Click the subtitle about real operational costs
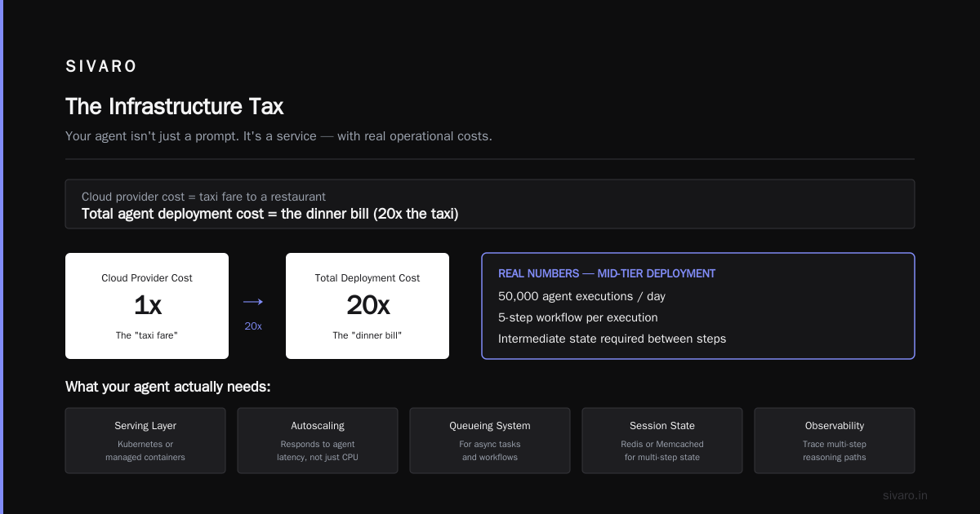The image size is (980, 514). [x=278, y=136]
